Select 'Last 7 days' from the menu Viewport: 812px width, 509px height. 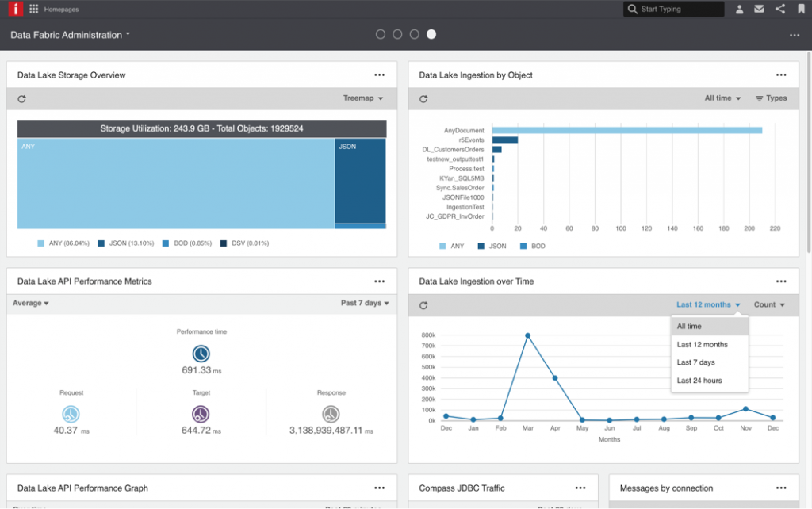pyautogui.click(x=695, y=362)
